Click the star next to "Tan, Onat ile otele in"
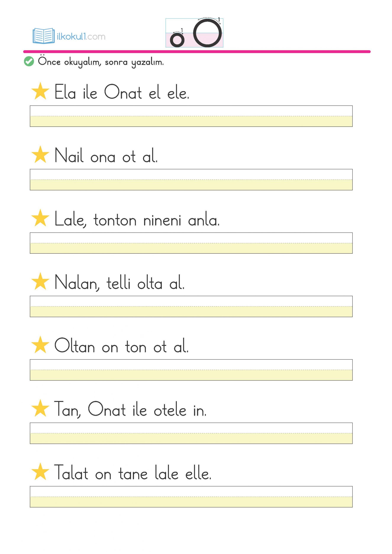The image size is (392, 554). pos(40,409)
